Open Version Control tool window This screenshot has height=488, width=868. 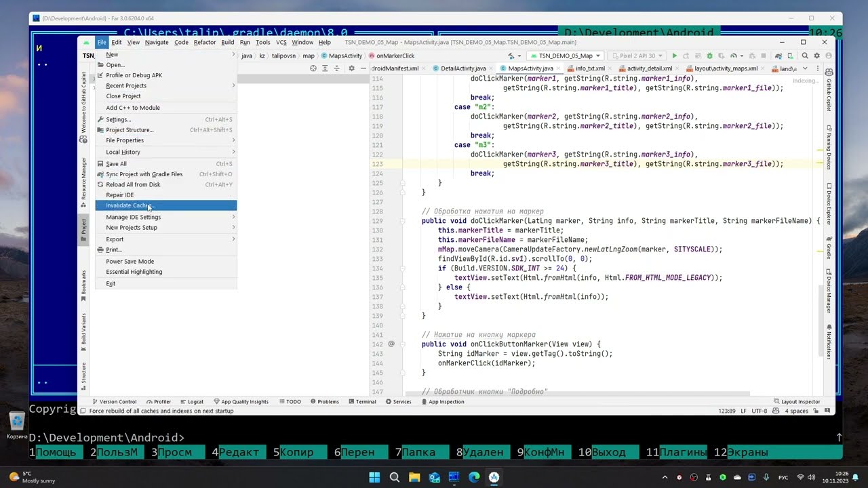click(x=114, y=401)
